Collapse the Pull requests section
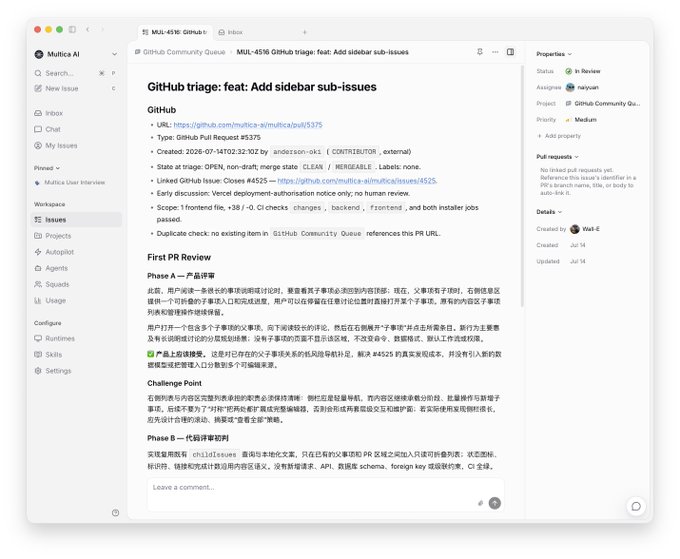680x559 pixels. (x=557, y=157)
